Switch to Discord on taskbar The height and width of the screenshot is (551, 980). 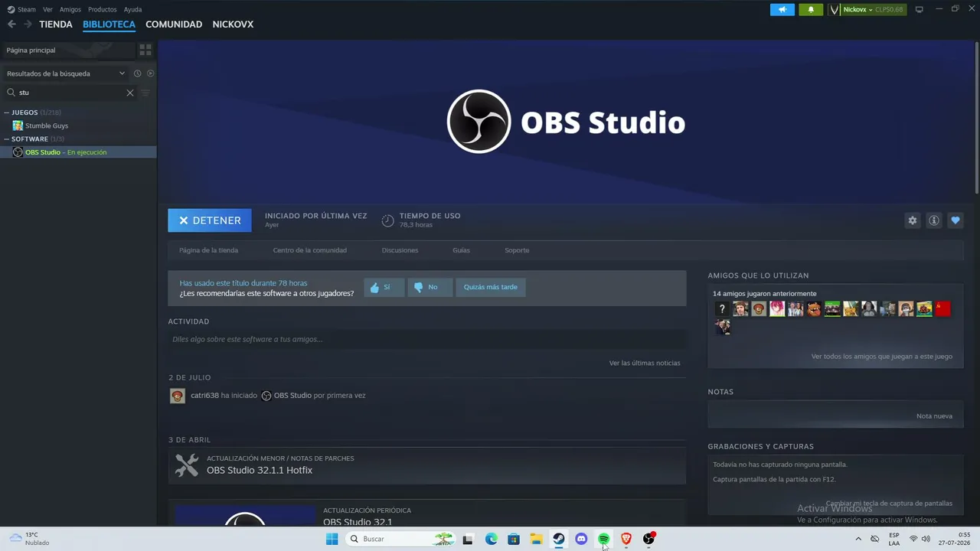pyautogui.click(x=581, y=539)
